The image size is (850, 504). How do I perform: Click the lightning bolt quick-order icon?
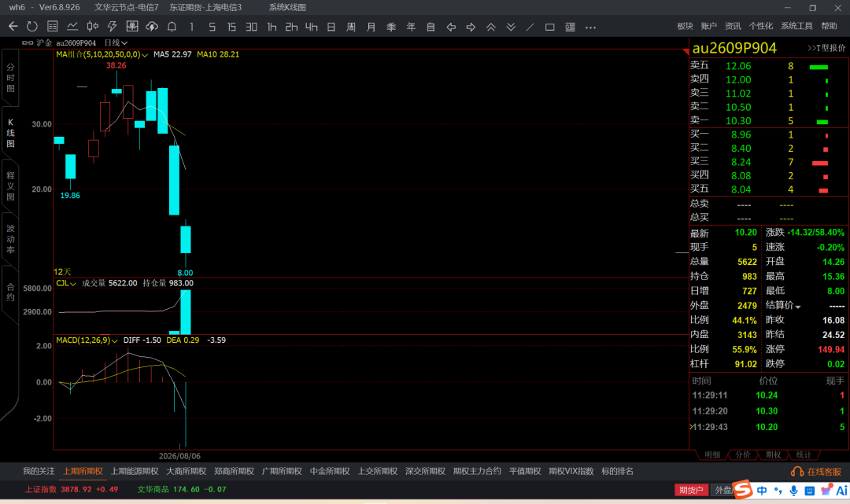tap(113, 27)
